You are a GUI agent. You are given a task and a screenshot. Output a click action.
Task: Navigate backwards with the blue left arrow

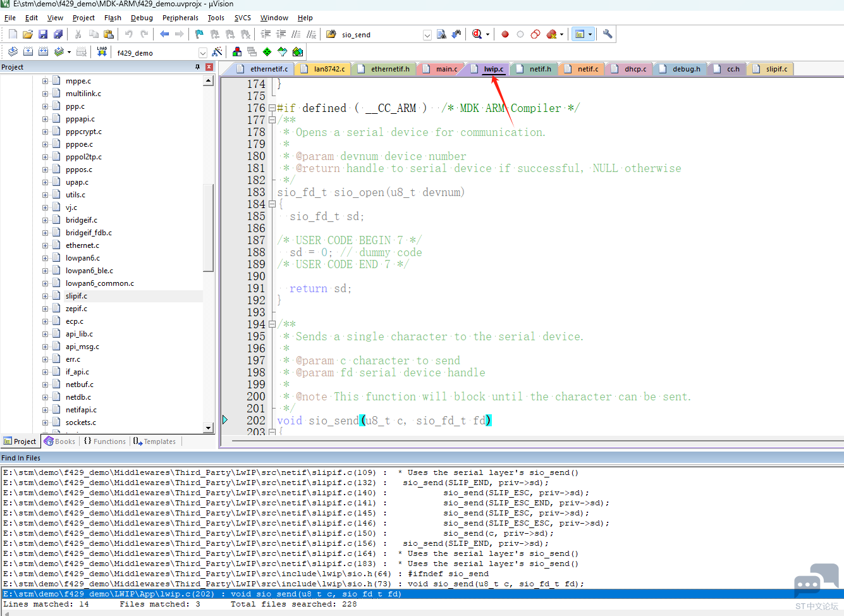[164, 34]
